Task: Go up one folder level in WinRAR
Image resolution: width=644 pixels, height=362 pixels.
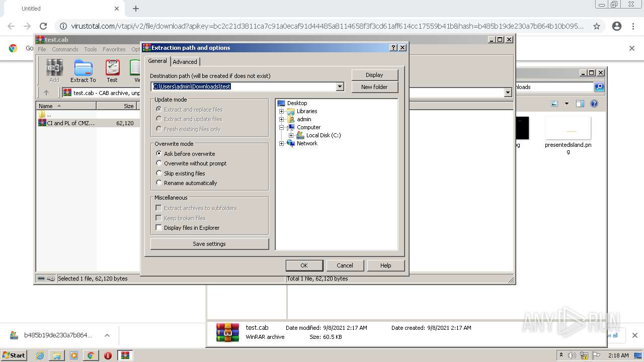Action: [46, 93]
